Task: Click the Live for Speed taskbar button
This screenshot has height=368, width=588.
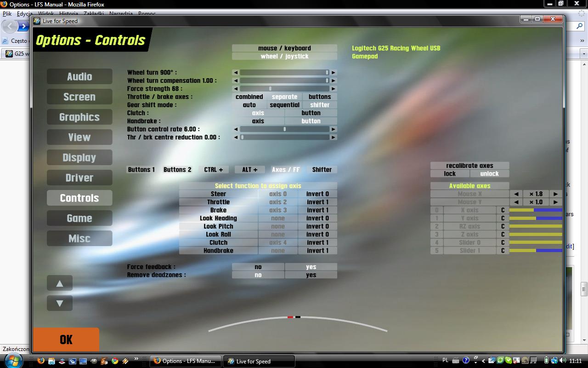Action: tap(259, 361)
